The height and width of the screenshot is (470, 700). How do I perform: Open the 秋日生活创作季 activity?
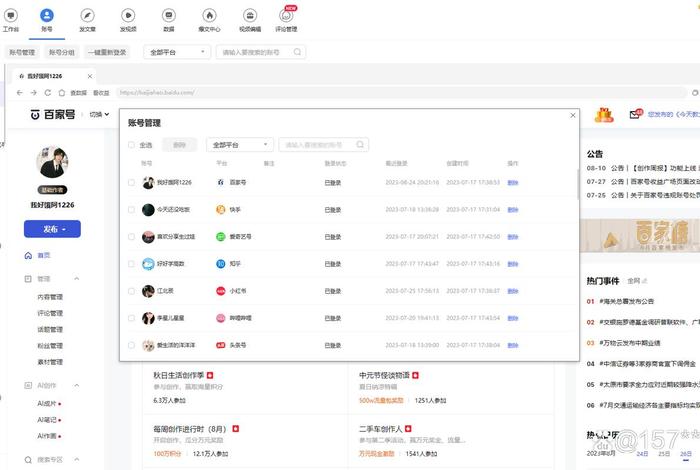(x=179, y=375)
